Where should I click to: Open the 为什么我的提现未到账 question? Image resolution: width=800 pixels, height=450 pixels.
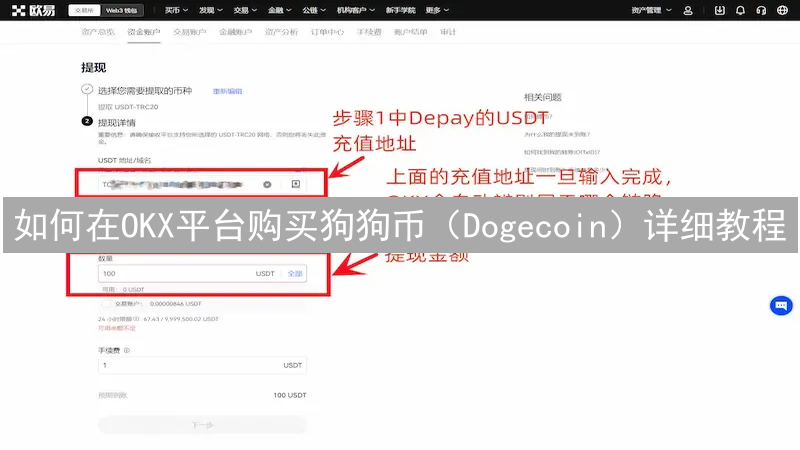click(x=557, y=135)
